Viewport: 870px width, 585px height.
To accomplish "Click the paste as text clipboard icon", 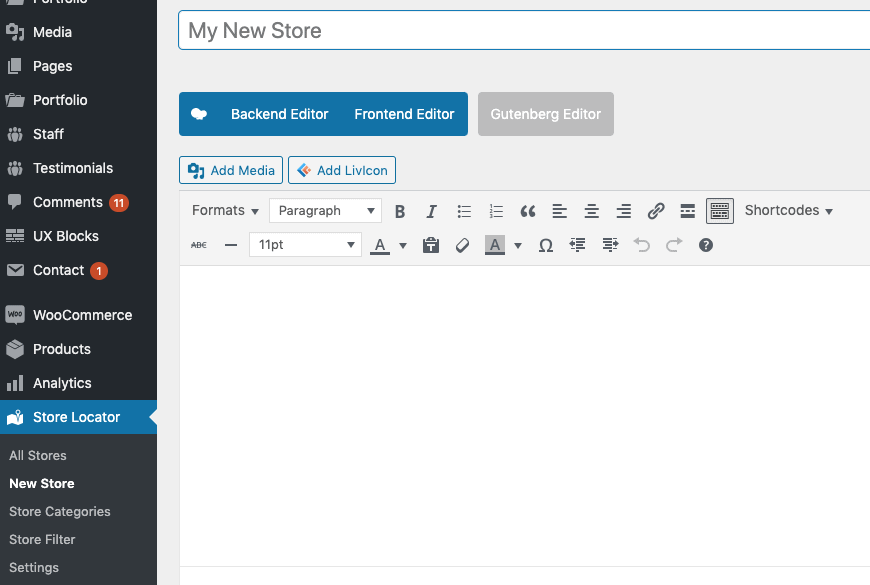I will [431, 245].
